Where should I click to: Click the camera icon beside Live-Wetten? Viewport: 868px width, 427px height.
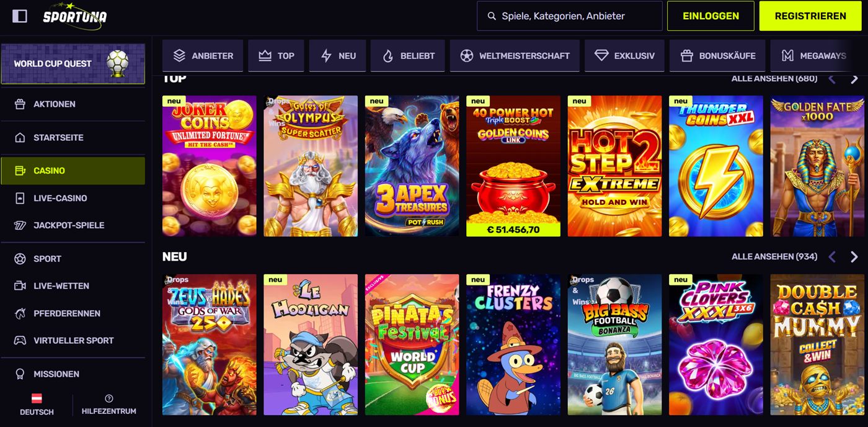click(20, 286)
